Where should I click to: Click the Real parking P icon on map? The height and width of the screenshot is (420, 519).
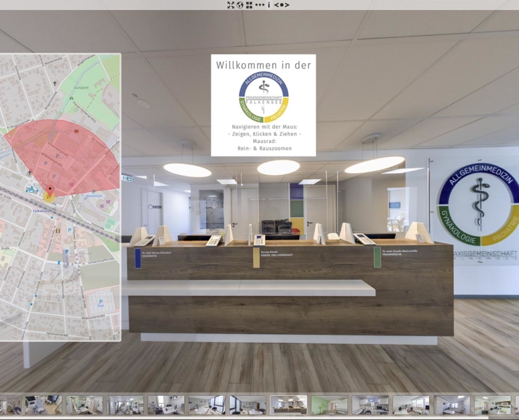tap(101, 302)
